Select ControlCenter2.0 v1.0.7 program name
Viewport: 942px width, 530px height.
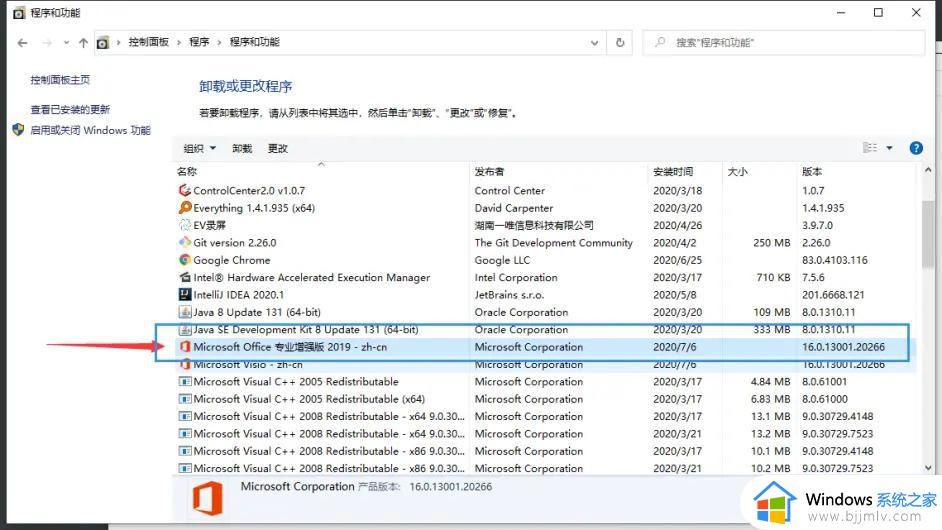pos(249,190)
